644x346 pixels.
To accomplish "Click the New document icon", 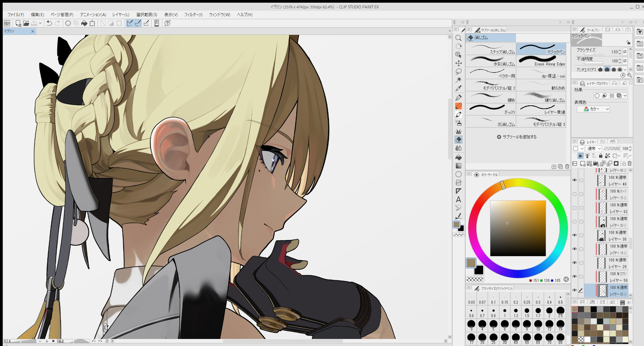I will [x=18, y=23].
